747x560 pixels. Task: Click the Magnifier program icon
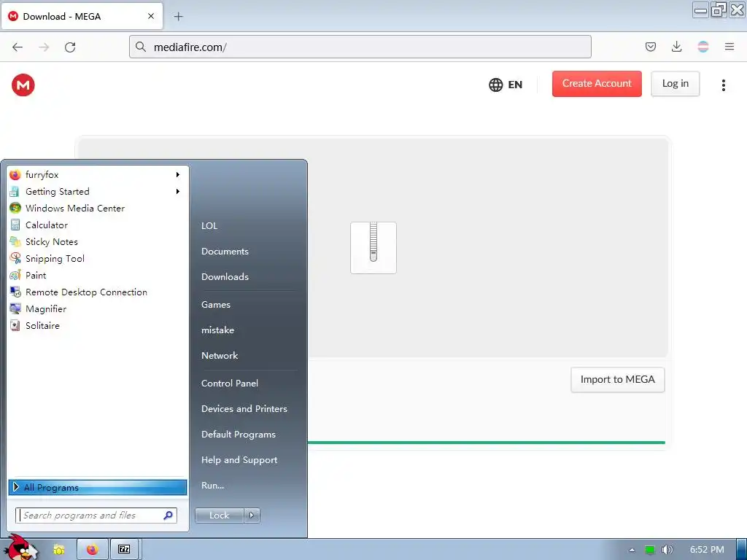[x=15, y=308]
